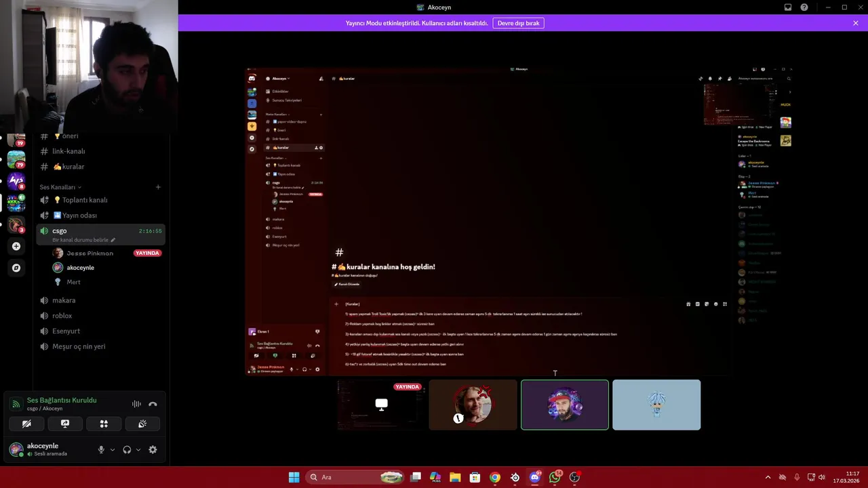Image resolution: width=868 pixels, height=488 pixels.
Task: Open WhatsApp from the taskbar
Action: (555, 477)
